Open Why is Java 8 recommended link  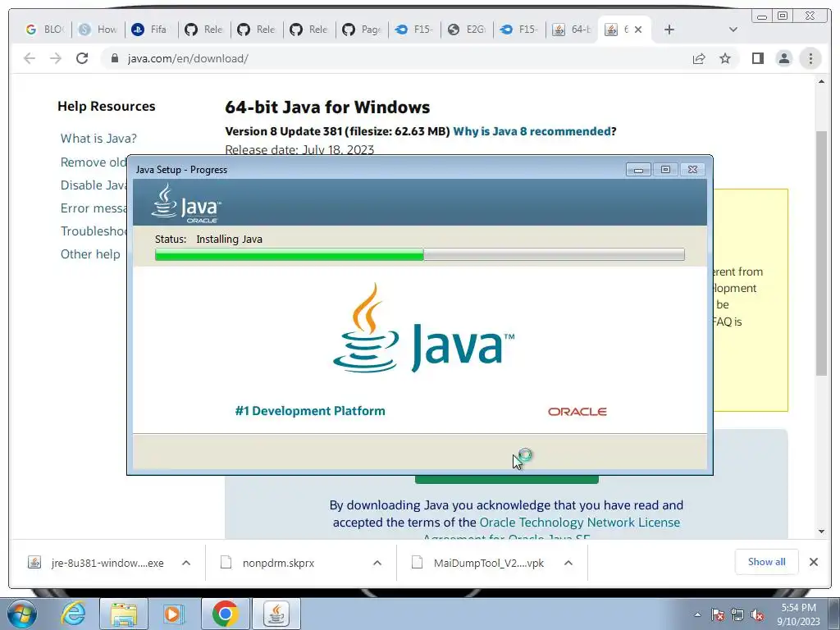(532, 131)
